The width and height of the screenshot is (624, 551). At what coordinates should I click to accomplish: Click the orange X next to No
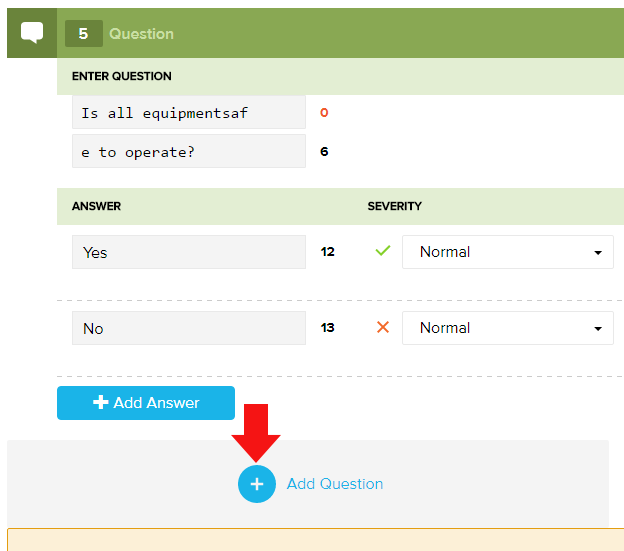pos(382,328)
